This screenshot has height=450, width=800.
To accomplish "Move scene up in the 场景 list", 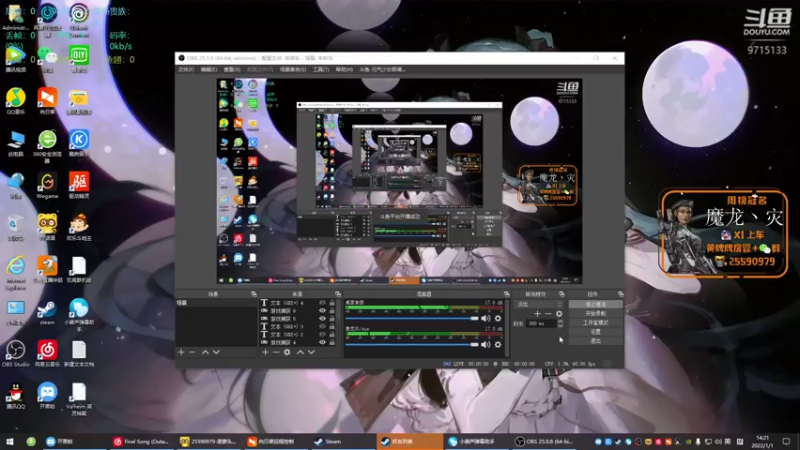I will [205, 352].
